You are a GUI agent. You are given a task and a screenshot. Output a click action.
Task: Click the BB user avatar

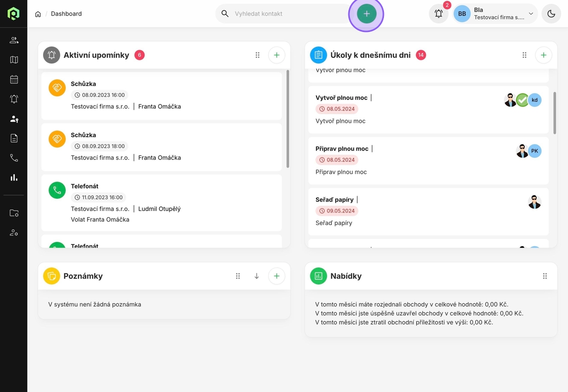pyautogui.click(x=462, y=14)
